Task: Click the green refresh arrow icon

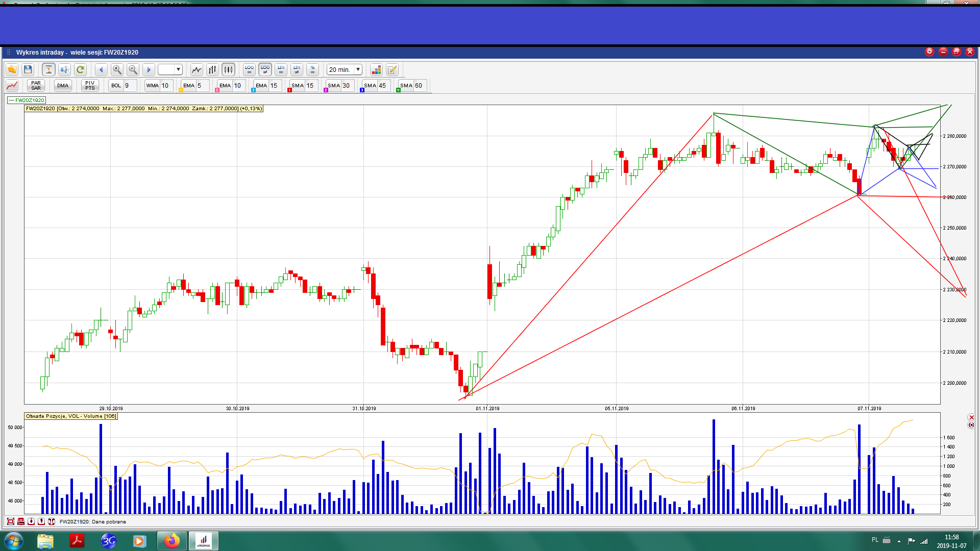Action: [x=80, y=70]
